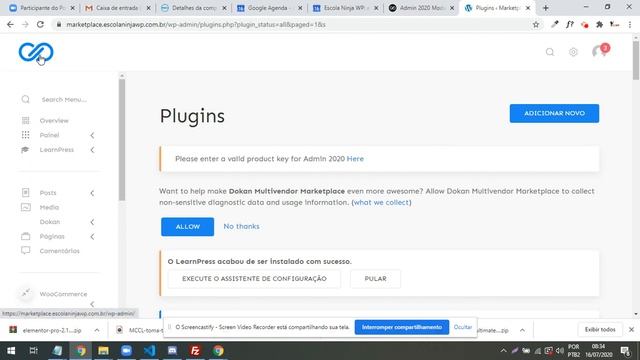The image size is (640, 360).
Task: Open Chrome extensions puzzle icon
Action: [599, 24]
